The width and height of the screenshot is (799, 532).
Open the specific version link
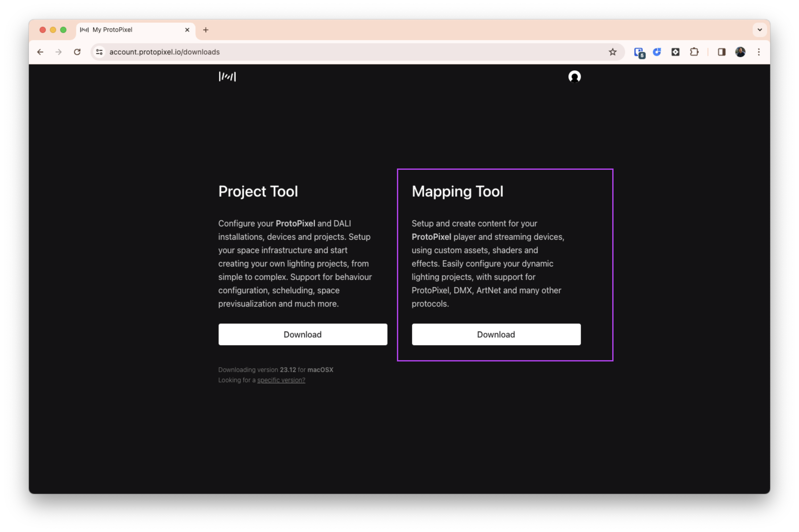281,380
